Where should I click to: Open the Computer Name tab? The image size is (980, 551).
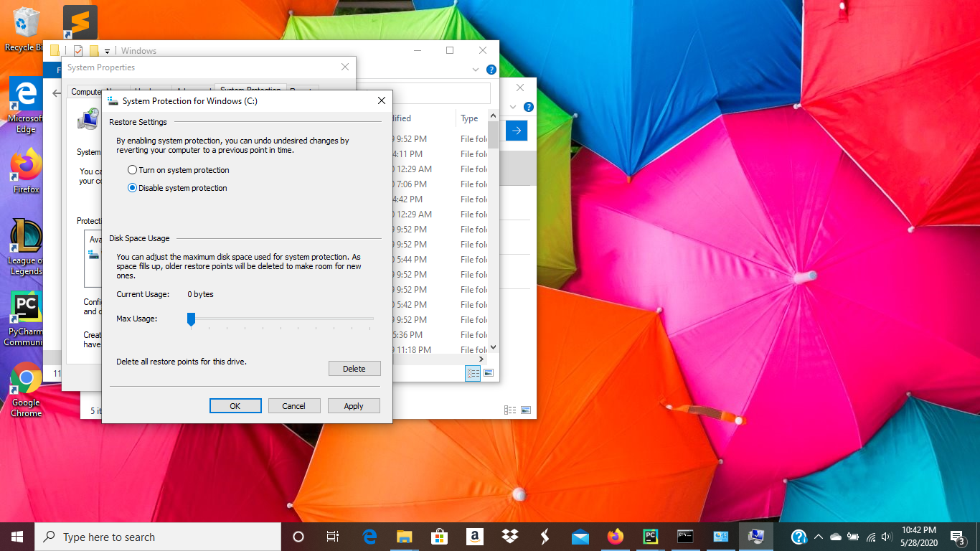tap(90, 92)
